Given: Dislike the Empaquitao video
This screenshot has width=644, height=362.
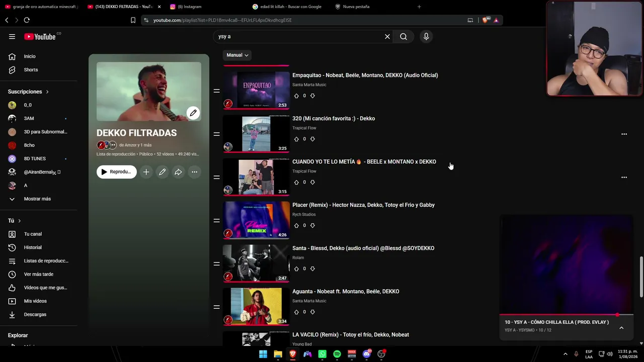Looking at the screenshot, I should 312,96.
